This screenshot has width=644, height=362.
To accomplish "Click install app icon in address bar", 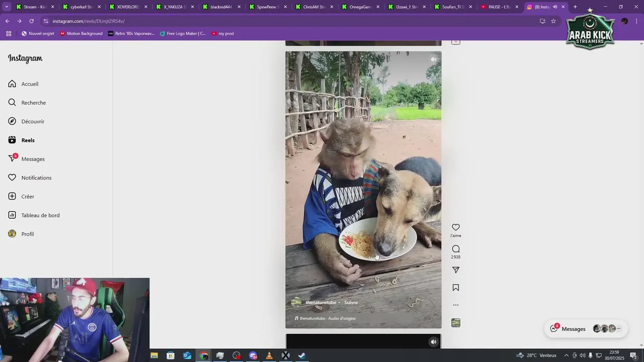I will point(542,21).
